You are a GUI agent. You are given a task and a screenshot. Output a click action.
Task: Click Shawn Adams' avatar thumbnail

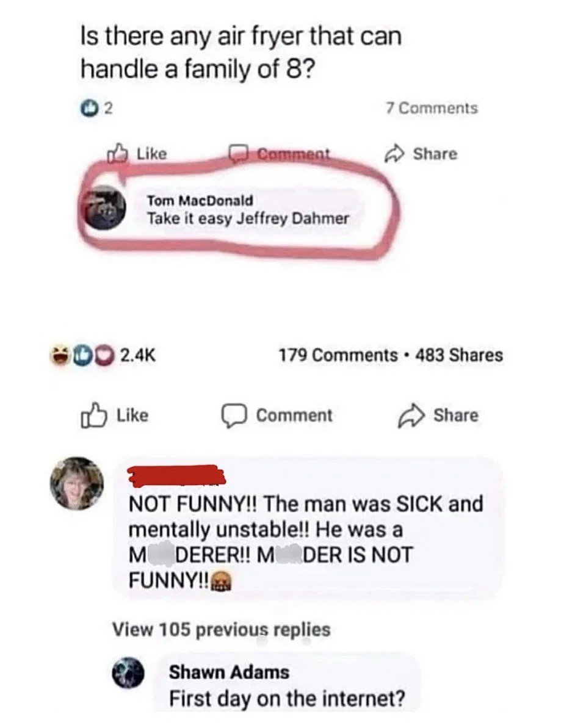pyautogui.click(x=129, y=676)
